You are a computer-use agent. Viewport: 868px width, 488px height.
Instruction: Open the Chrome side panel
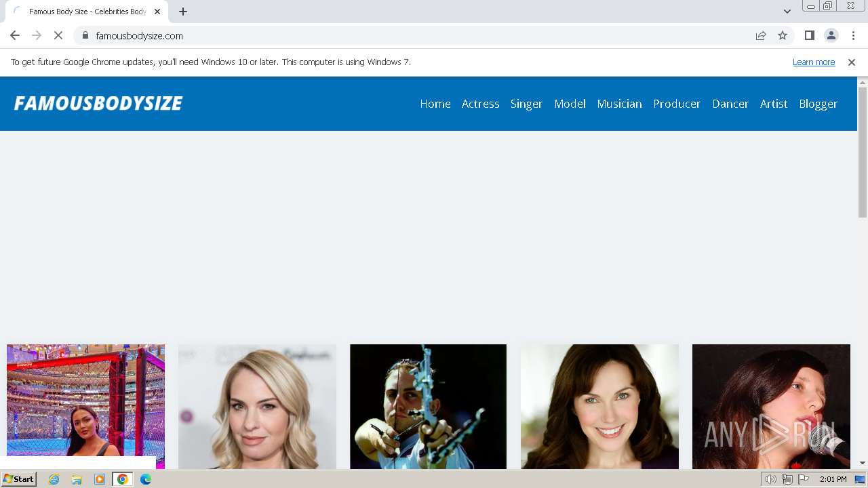tap(809, 36)
